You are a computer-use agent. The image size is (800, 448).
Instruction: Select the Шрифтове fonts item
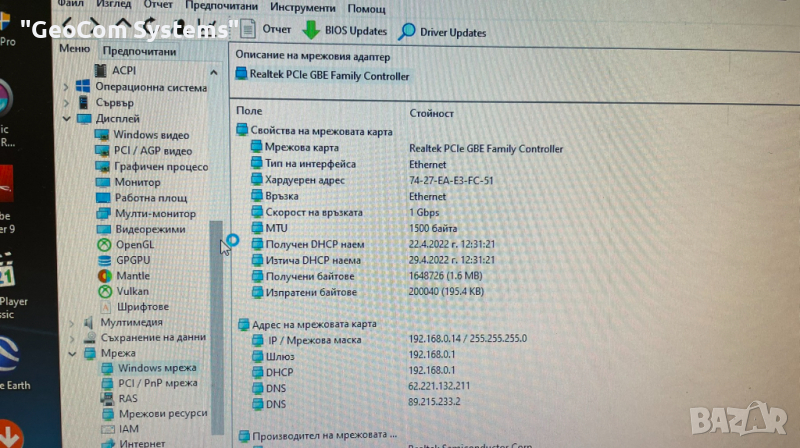142,306
